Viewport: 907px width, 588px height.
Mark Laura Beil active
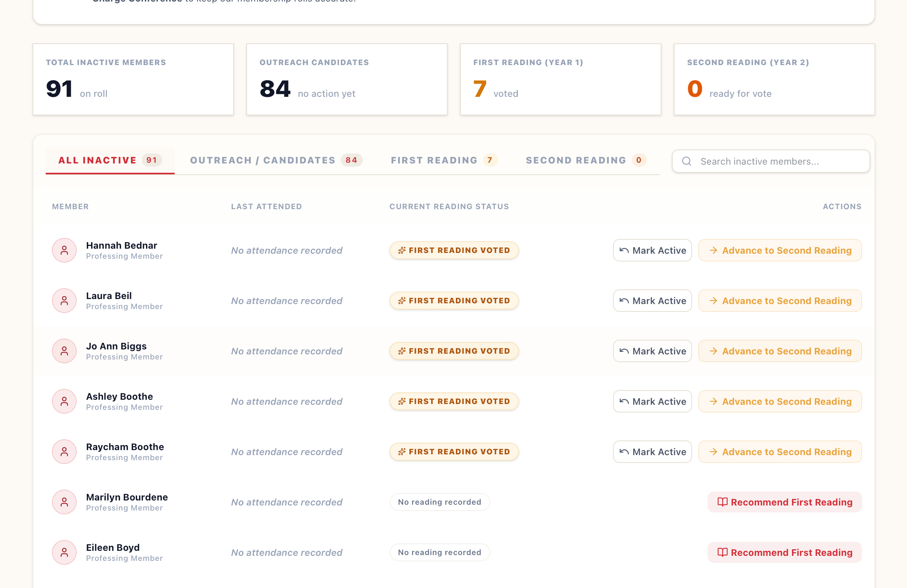[x=652, y=301]
